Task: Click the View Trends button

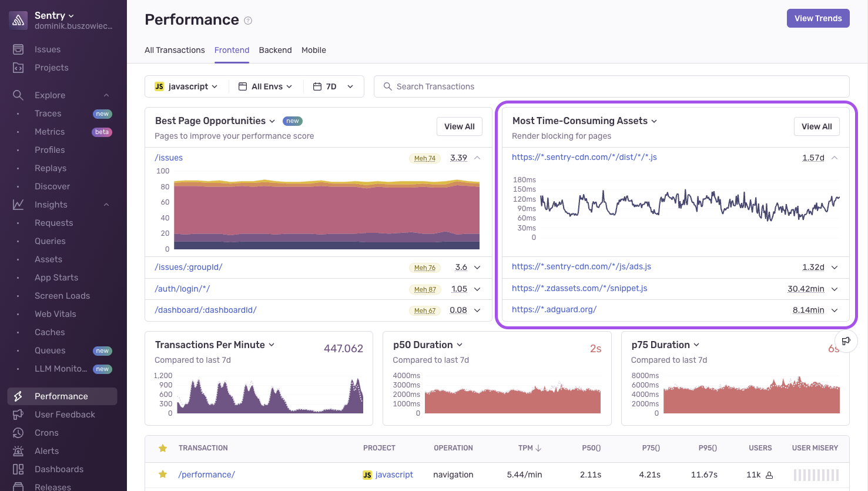Action: click(x=817, y=18)
